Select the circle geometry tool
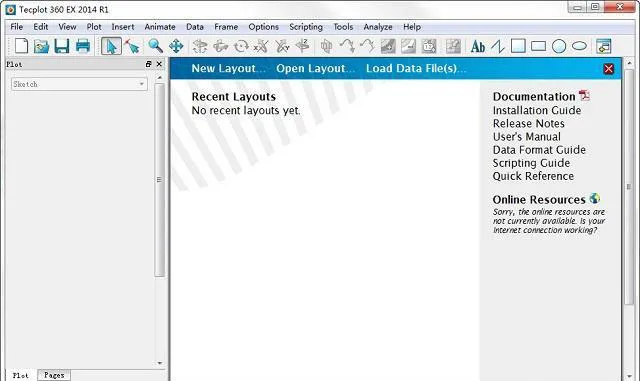The width and height of the screenshot is (640, 381). click(x=559, y=46)
